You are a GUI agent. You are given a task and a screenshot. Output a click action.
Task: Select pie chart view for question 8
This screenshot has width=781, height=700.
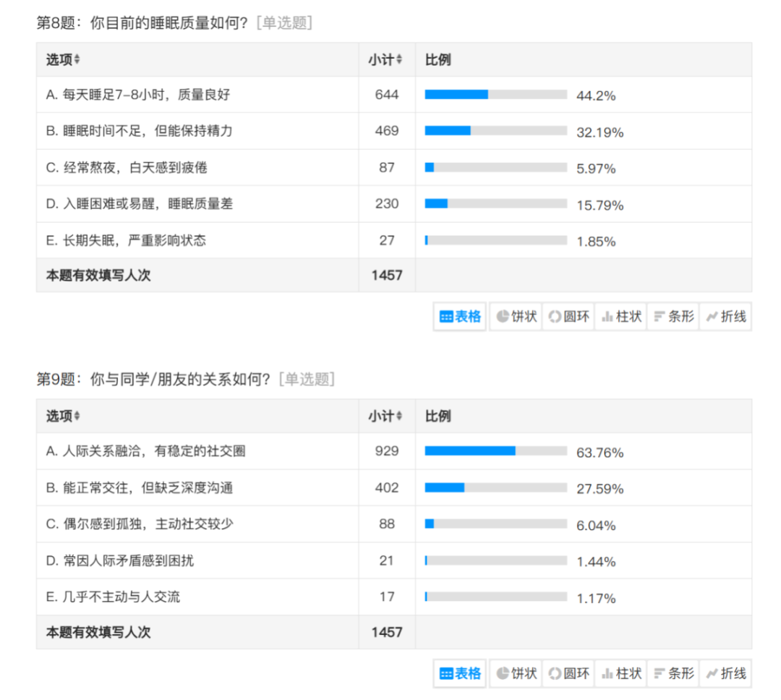pyautogui.click(x=516, y=317)
